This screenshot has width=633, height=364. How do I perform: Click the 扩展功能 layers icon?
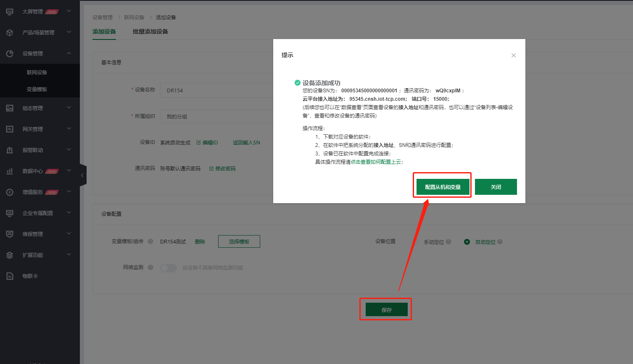pyautogui.click(x=10, y=255)
